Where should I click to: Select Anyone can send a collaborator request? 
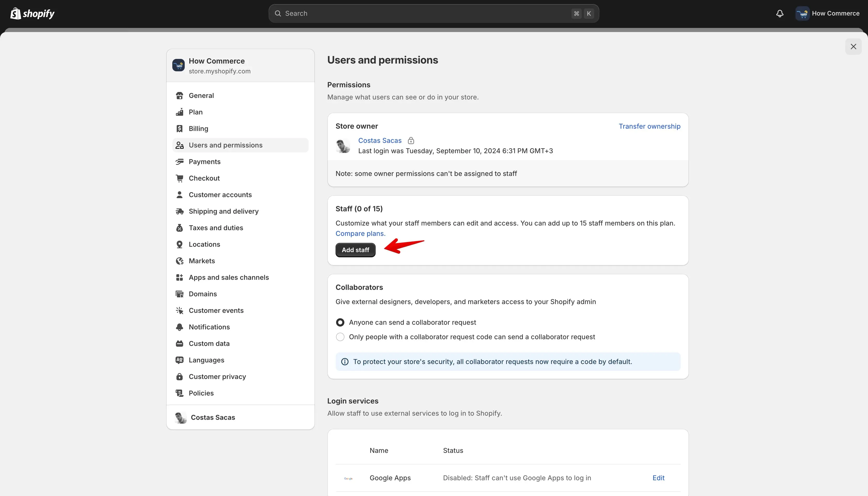tap(340, 322)
